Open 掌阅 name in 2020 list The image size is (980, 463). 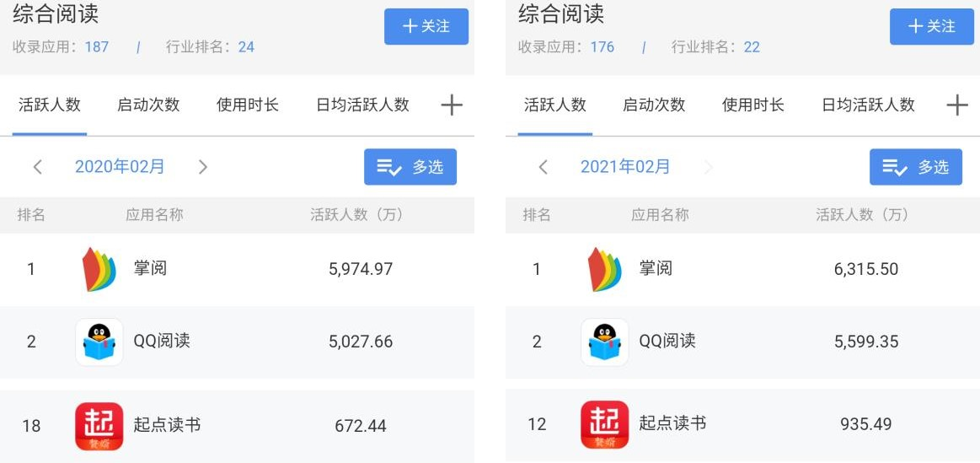[150, 268]
